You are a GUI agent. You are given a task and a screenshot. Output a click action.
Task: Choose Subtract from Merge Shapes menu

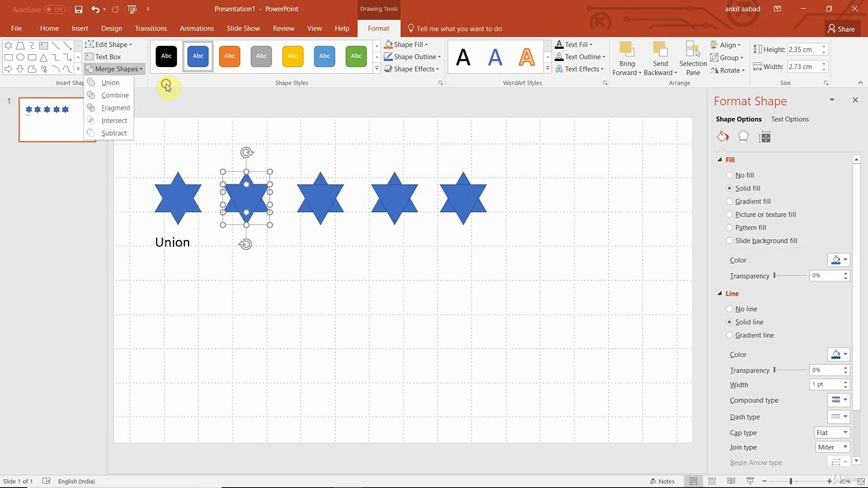click(x=114, y=134)
